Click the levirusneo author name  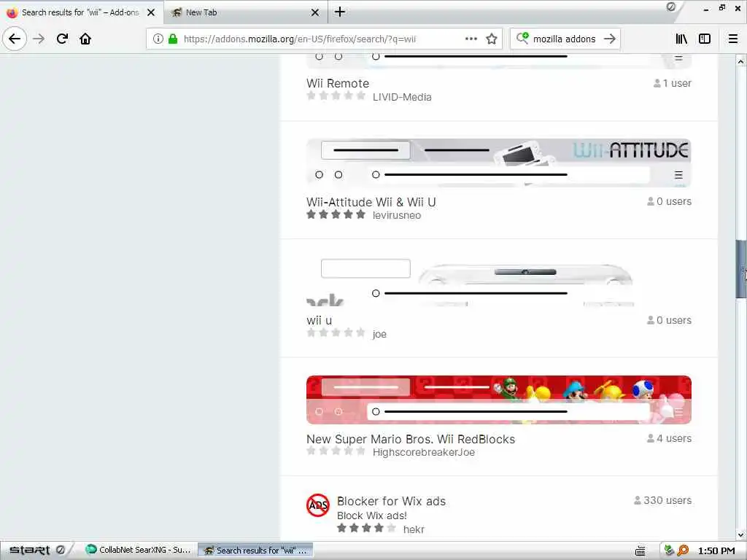tap(397, 215)
